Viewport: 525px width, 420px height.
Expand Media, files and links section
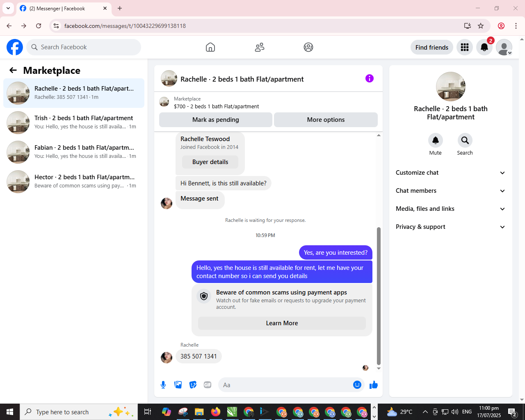tap(451, 209)
